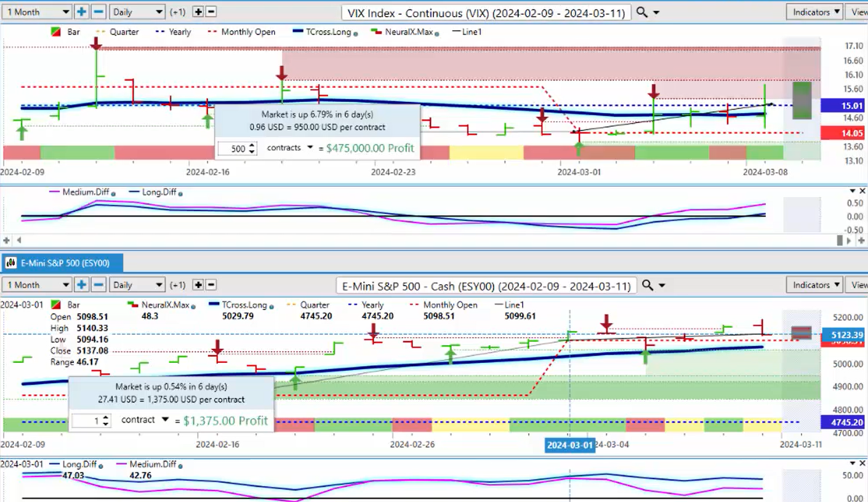Click Line1 legend entry in VIX chart

pos(467,32)
